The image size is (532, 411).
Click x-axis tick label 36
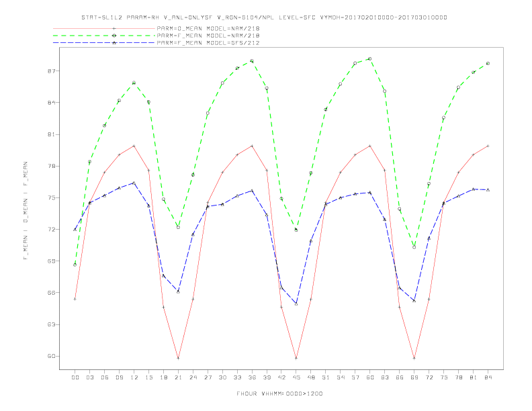click(252, 377)
